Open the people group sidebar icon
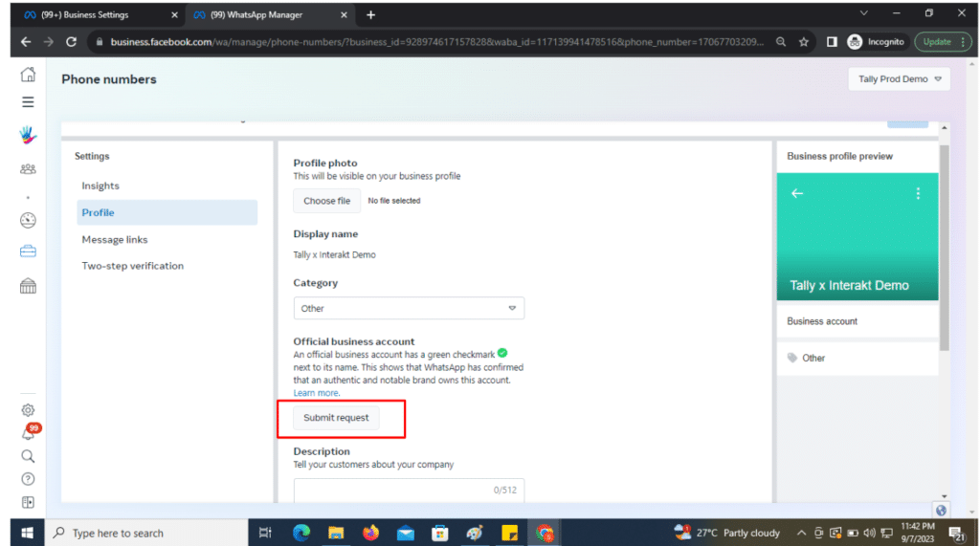Viewport: 980px width, 546px height. coord(28,168)
